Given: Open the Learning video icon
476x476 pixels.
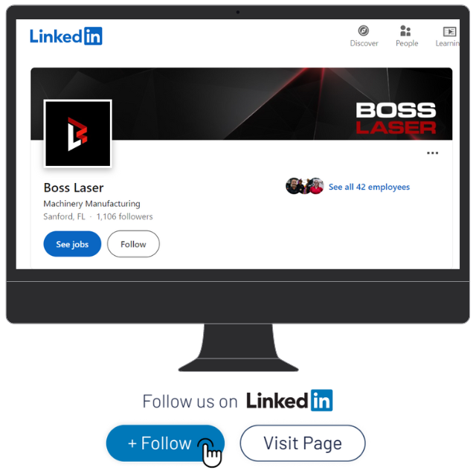Looking at the screenshot, I should coord(449,31).
